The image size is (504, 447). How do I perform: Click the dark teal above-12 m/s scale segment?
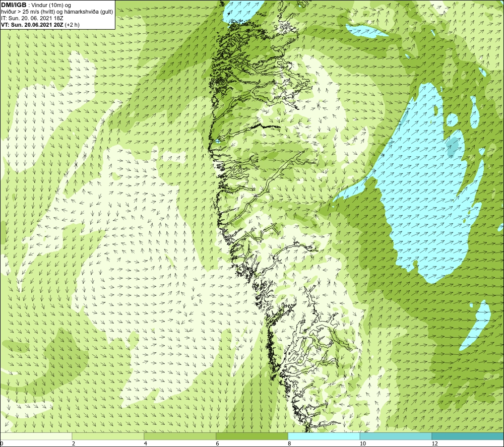(x=468, y=436)
